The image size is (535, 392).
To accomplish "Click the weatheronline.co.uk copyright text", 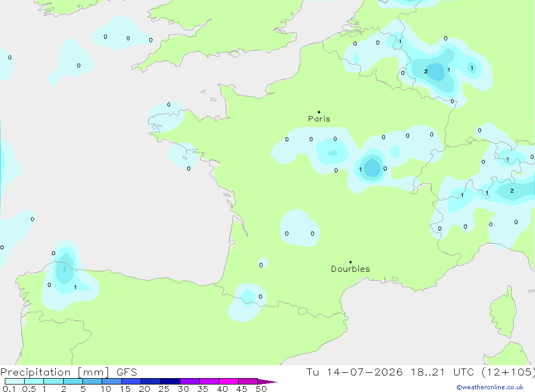I will point(490,387).
